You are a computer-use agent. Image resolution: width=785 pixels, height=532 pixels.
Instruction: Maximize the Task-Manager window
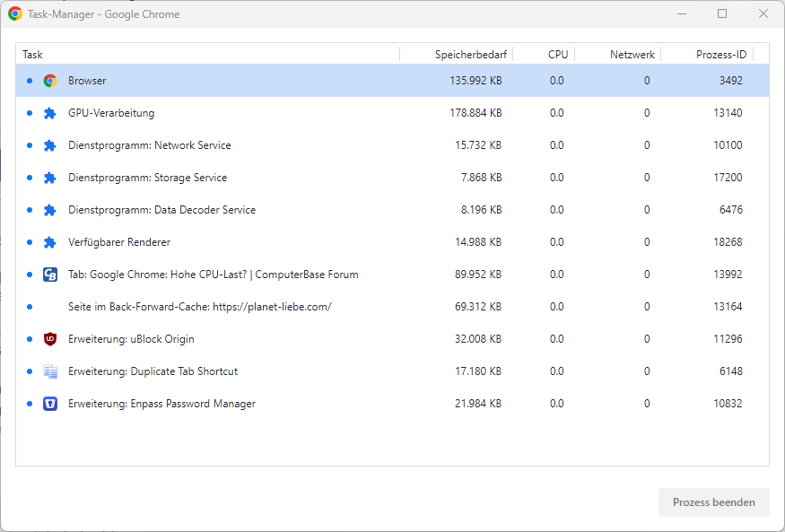click(x=722, y=14)
